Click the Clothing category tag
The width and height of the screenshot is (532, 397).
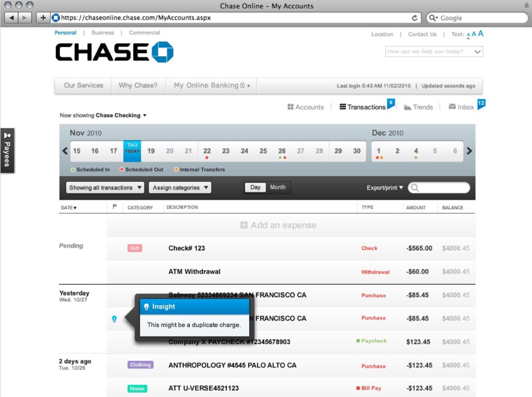(x=141, y=365)
